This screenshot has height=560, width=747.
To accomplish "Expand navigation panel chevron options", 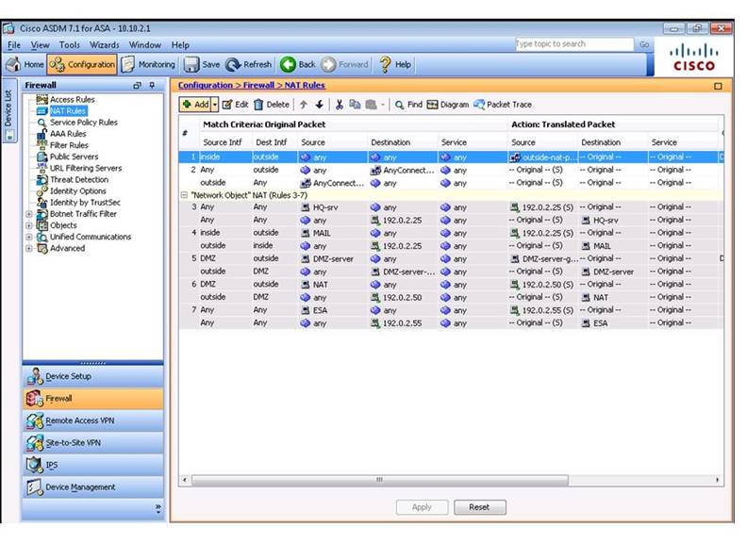I will [158, 508].
